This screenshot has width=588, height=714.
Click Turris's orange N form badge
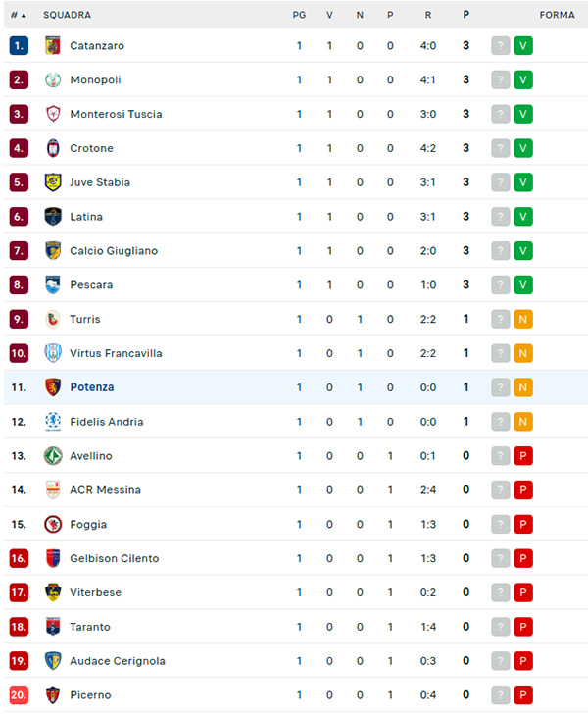pos(523,319)
